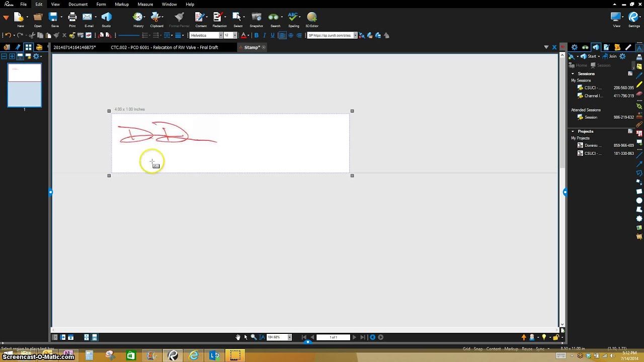Screen dimensions: 644x362
Task: Click Join in the Studio panel
Action: click(x=612, y=56)
